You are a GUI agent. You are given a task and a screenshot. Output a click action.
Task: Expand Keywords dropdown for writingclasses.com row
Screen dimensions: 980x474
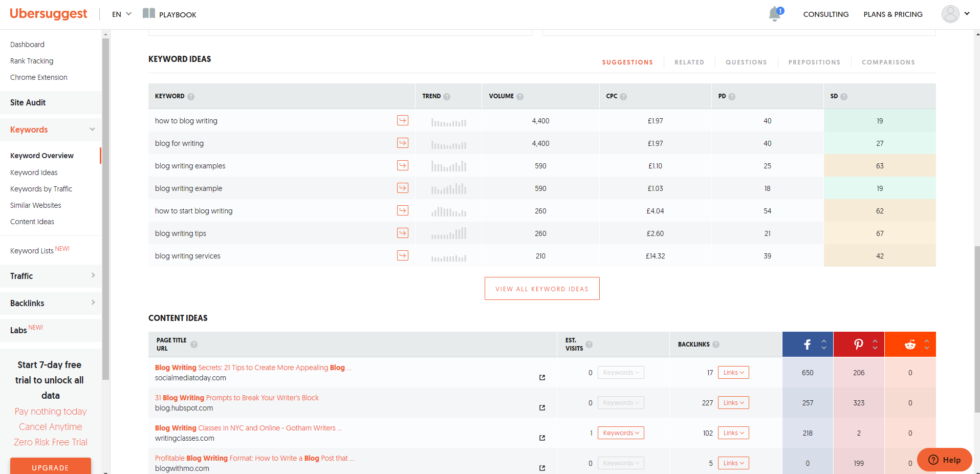point(620,433)
